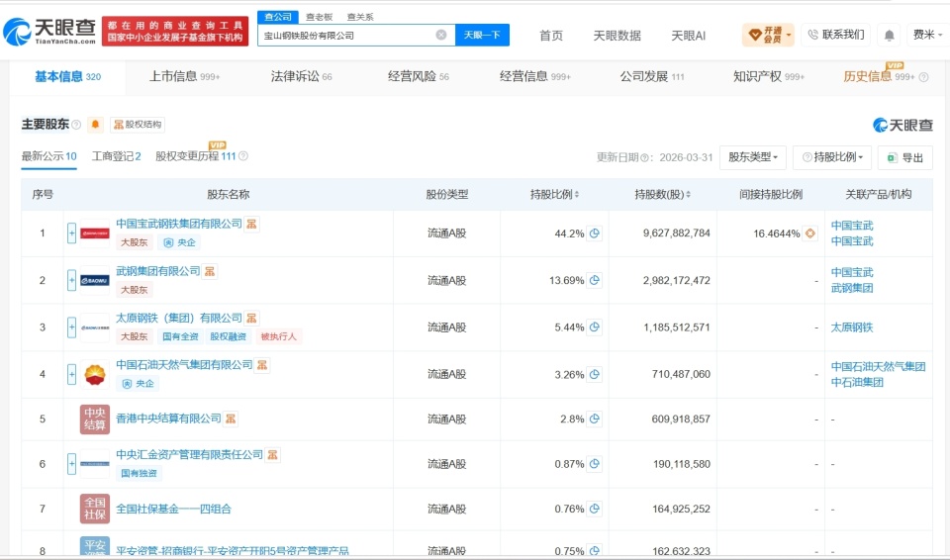950x560 pixels.
Task: Open pie chart icon for 2.8% holding
Action: [x=595, y=419]
